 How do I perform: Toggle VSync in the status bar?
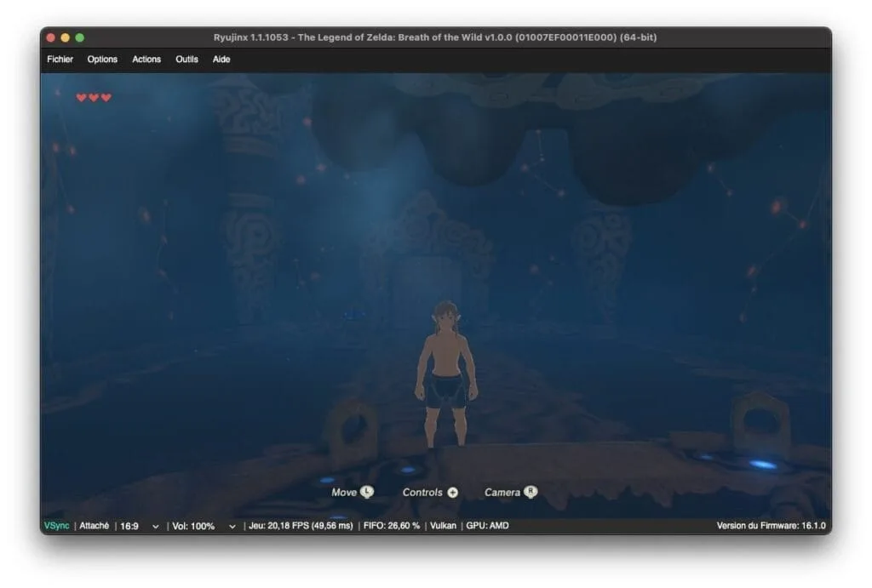[55, 525]
